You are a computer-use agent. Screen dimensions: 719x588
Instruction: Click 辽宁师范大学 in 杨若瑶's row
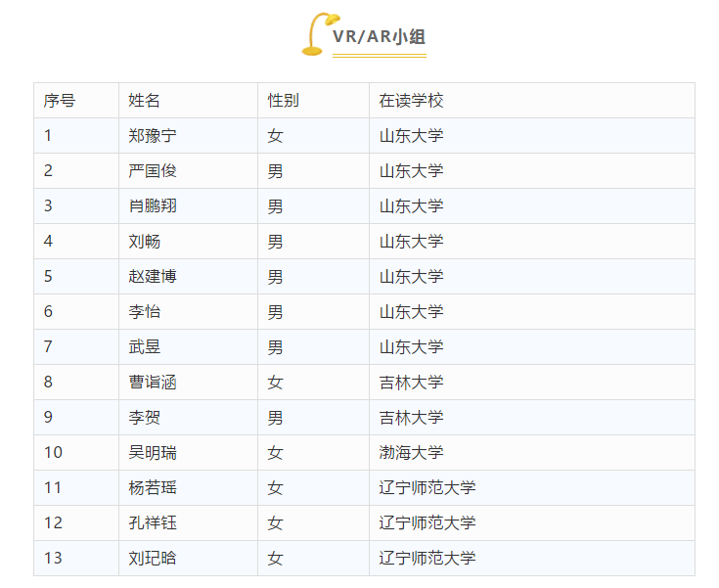click(x=427, y=487)
